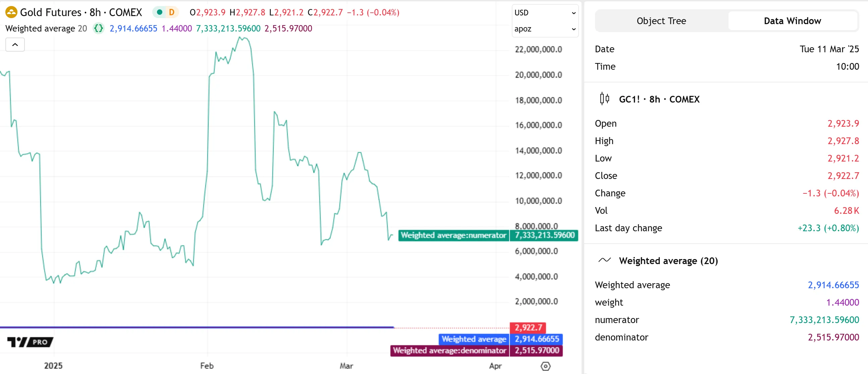
Task: Click the Weighted average 20 indicator title
Action: 46,28
